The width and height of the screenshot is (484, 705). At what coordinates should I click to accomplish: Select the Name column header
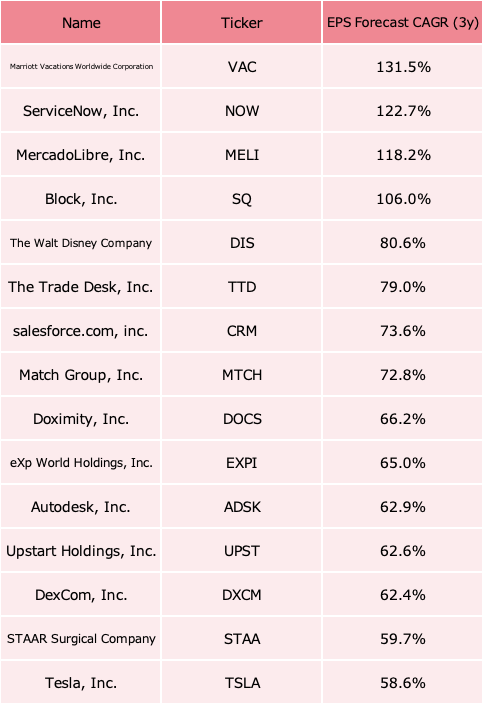[81, 22]
